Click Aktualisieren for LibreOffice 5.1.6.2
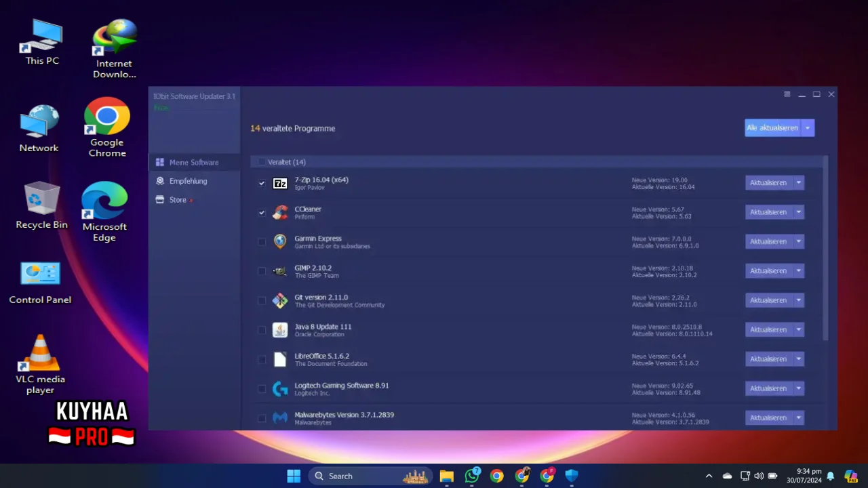The image size is (868, 488). (x=769, y=359)
